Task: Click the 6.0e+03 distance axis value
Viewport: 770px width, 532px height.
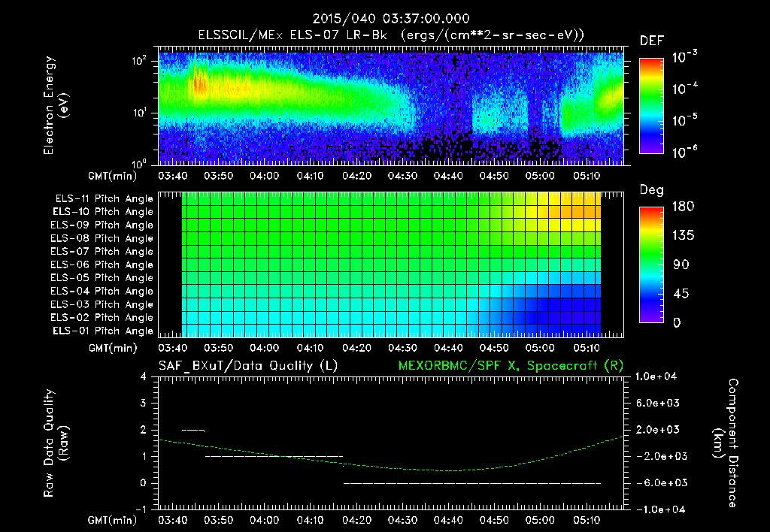Action: click(x=658, y=403)
